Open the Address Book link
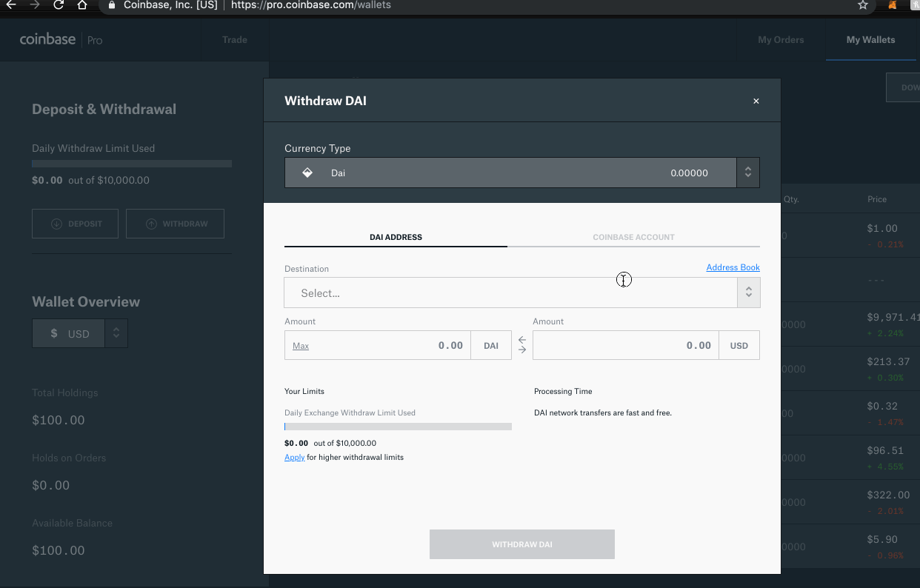 point(733,267)
